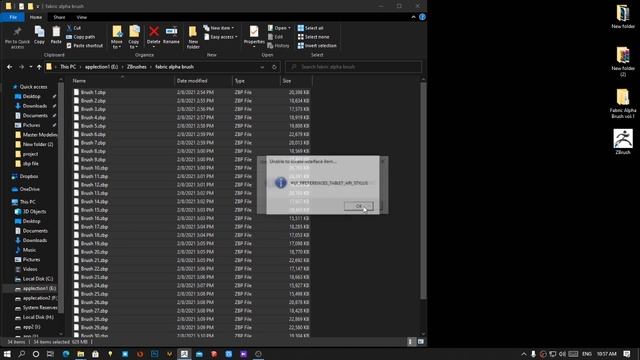This screenshot has height=360, width=640.
Task: Open the ribbon Open dropdown
Action: coord(279,28)
